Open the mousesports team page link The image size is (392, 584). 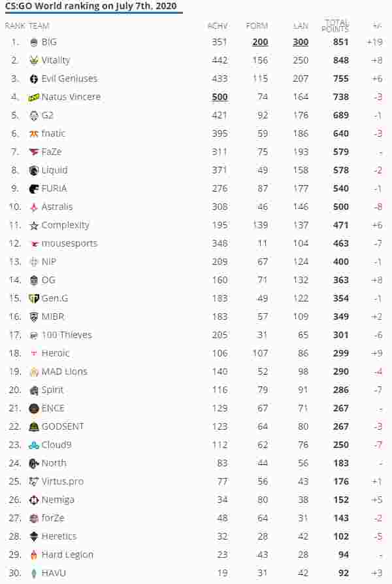(x=69, y=243)
